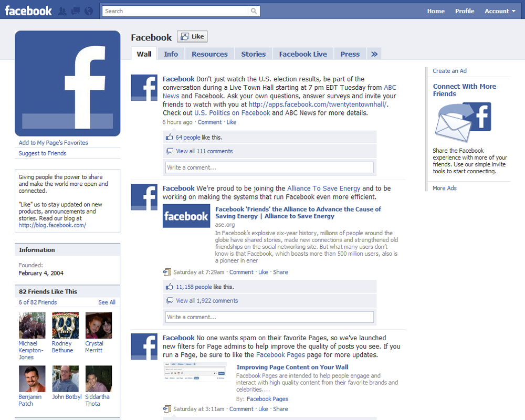Image resolution: width=525 pixels, height=420 pixels.
Task: Open the 6 of 82 Friends link
Action: (x=38, y=302)
